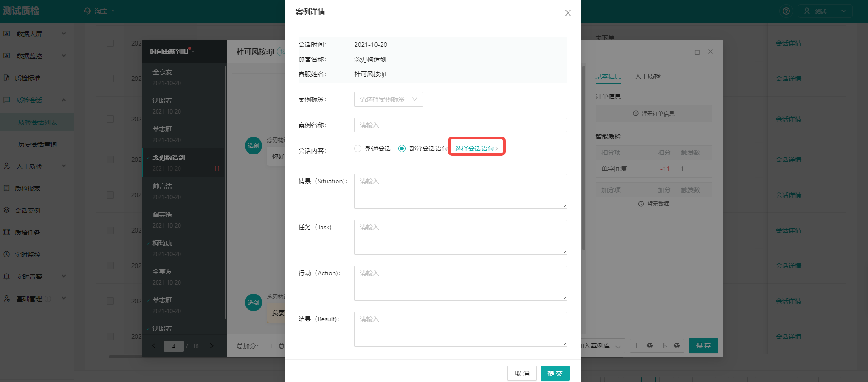Open 历史会话查询 in sidebar
The image size is (868, 382).
37,144
